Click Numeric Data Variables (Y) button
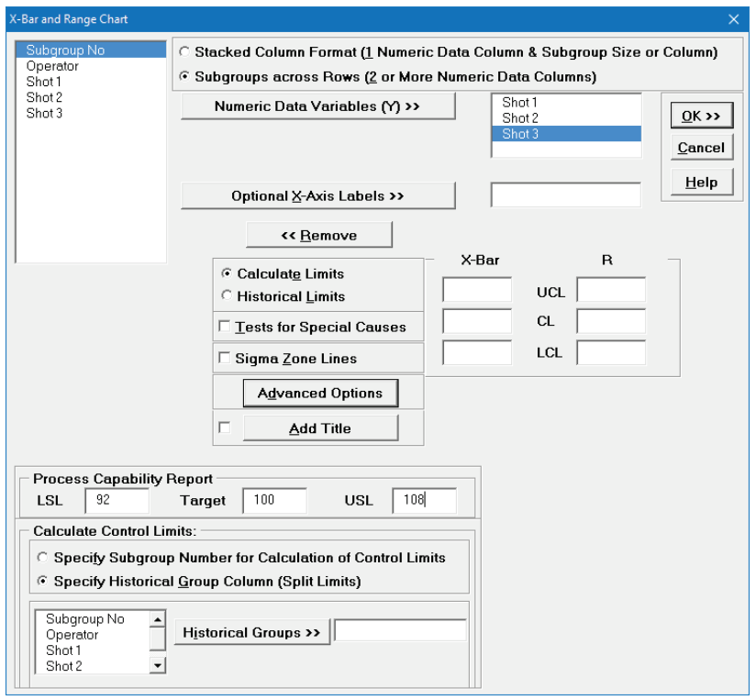Screen dimensions: 756x700 pos(317,106)
